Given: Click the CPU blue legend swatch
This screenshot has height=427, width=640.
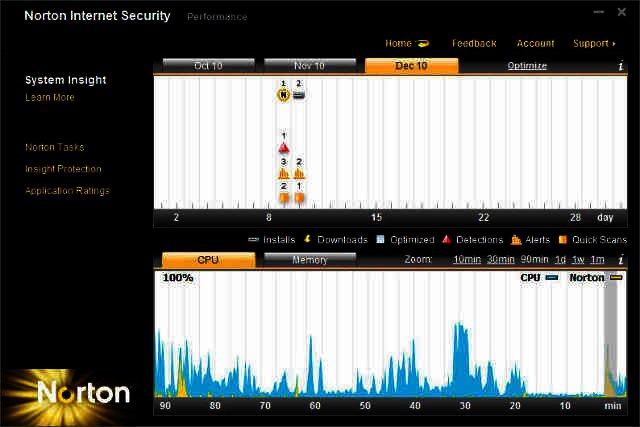Looking at the screenshot, I should [552, 278].
